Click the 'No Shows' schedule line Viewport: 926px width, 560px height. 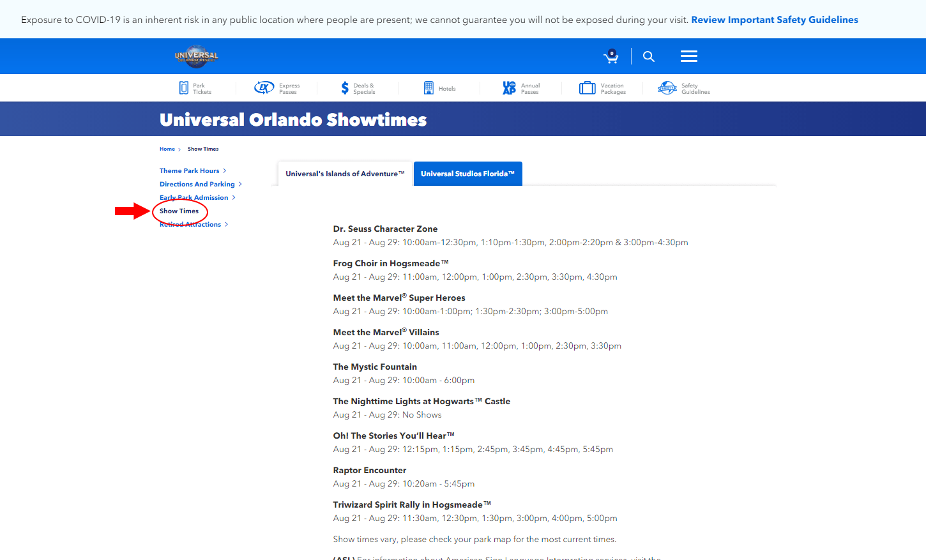[x=387, y=414]
